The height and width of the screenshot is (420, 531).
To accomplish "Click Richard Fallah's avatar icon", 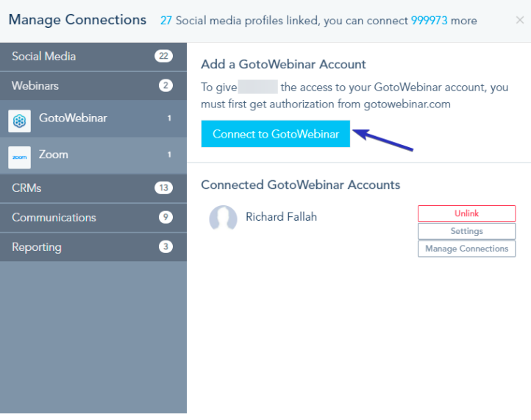I will (223, 218).
